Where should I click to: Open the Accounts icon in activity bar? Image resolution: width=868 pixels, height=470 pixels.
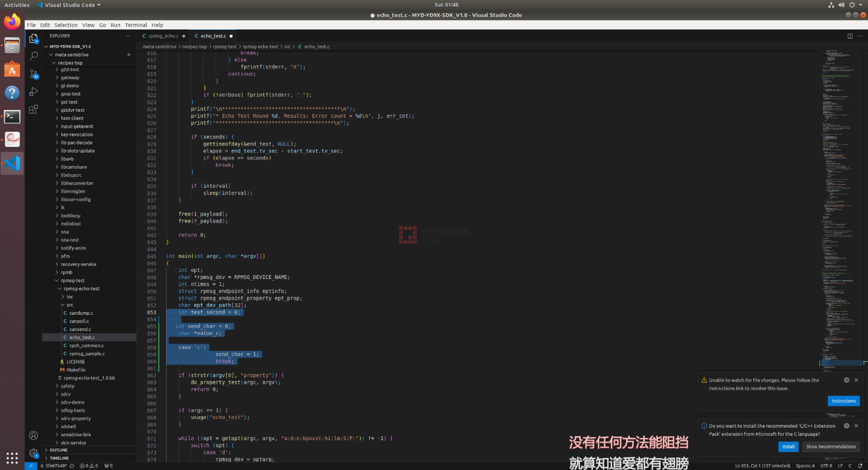pos(34,435)
